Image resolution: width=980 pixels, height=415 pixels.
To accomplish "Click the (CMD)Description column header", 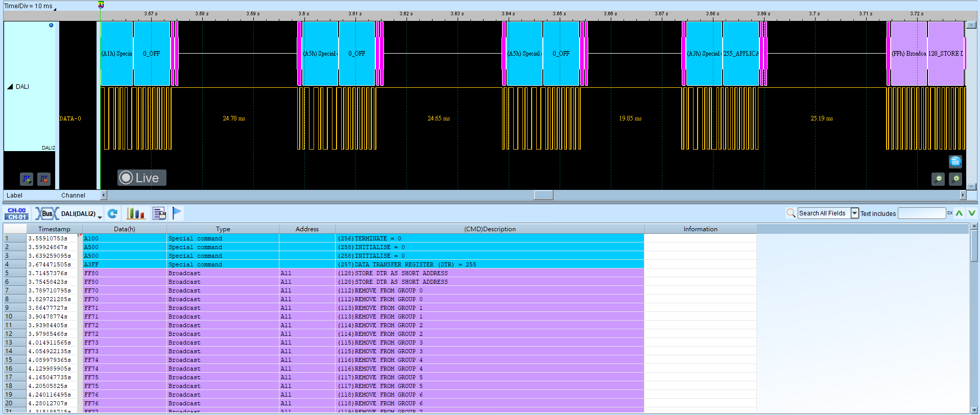I will (x=490, y=229).
